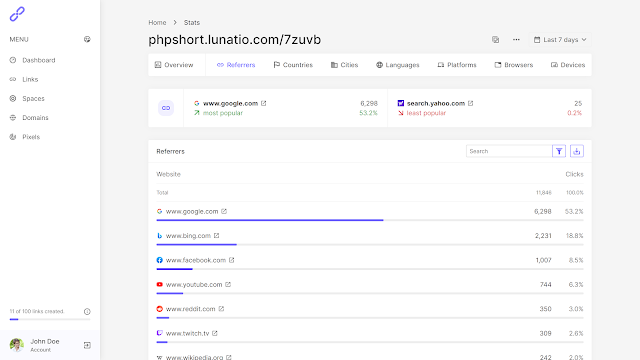Image resolution: width=640 pixels, height=360 pixels.
Task: Click the links-created info icon
Action: pyautogui.click(x=87, y=311)
